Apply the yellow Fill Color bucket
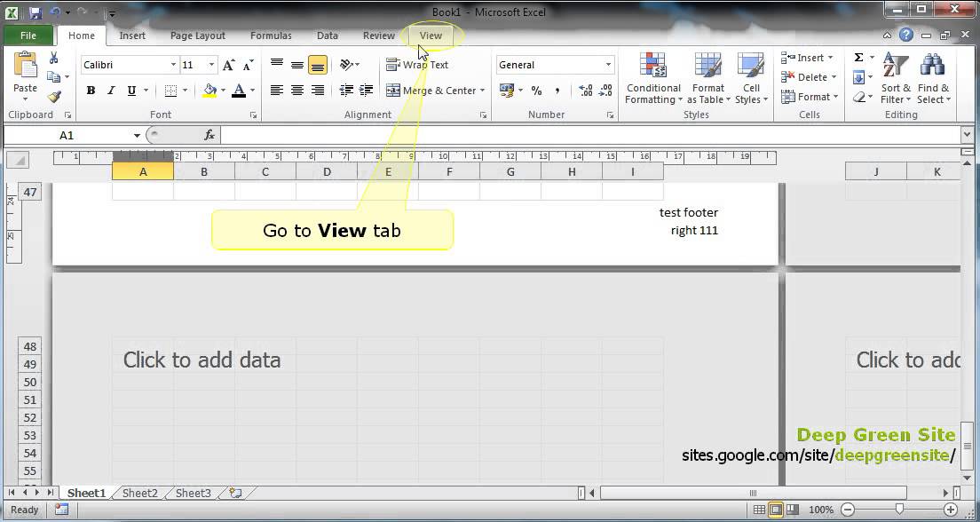 pyautogui.click(x=210, y=91)
